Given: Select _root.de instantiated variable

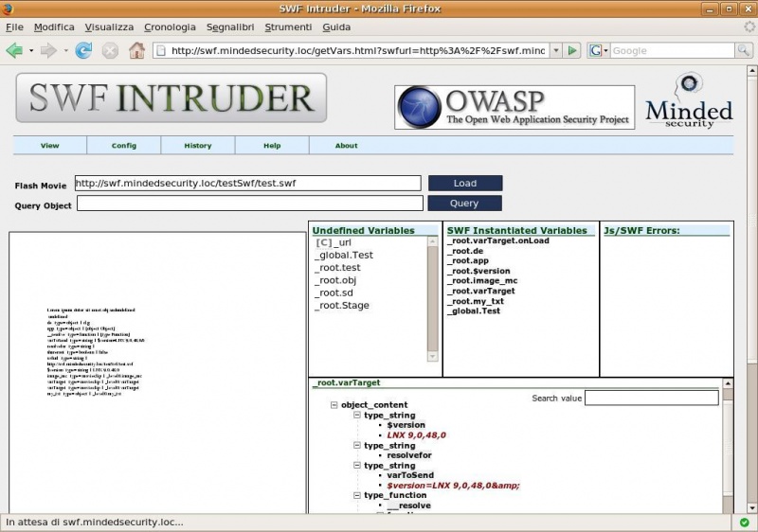Looking at the screenshot, I should [465, 251].
